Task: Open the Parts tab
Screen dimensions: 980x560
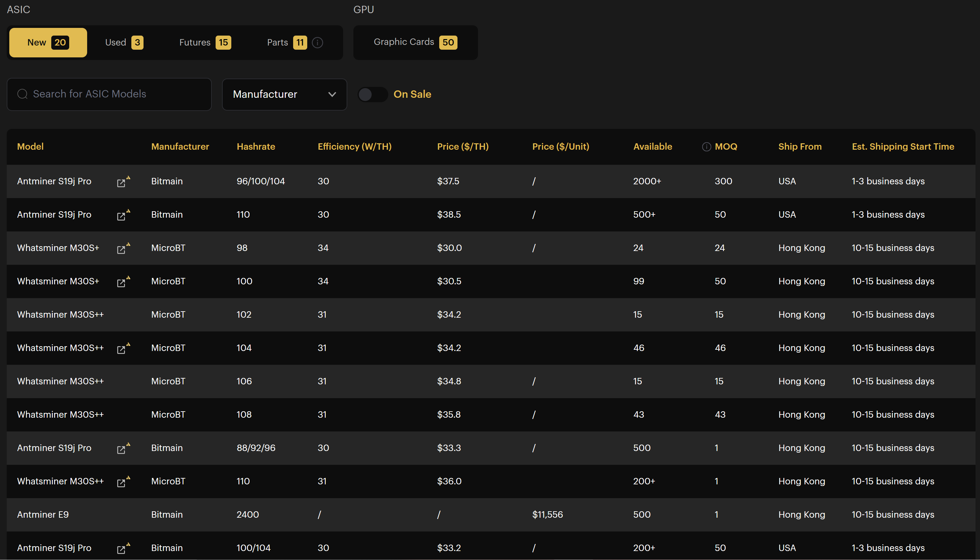Action: [286, 42]
